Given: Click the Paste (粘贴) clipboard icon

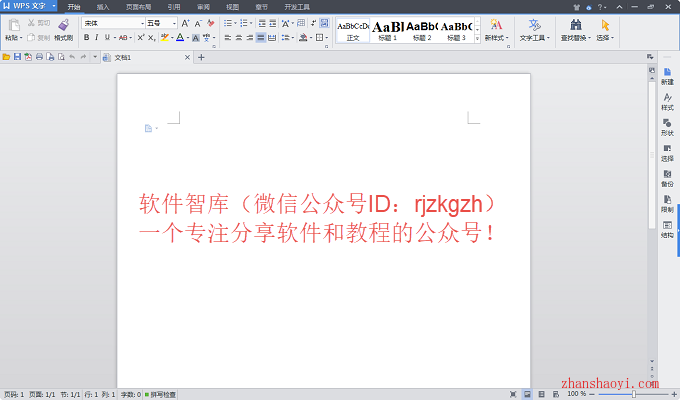Looking at the screenshot, I should tap(14, 25).
